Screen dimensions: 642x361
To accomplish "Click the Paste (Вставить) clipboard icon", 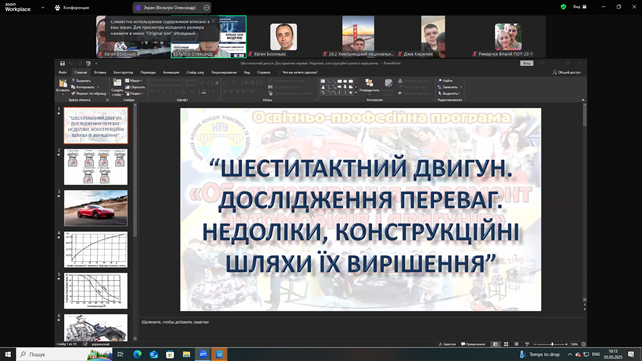I will click(x=63, y=83).
